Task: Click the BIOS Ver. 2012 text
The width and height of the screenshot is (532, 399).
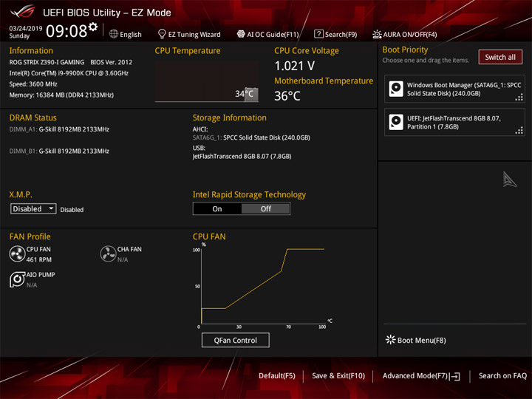Action: pos(112,62)
